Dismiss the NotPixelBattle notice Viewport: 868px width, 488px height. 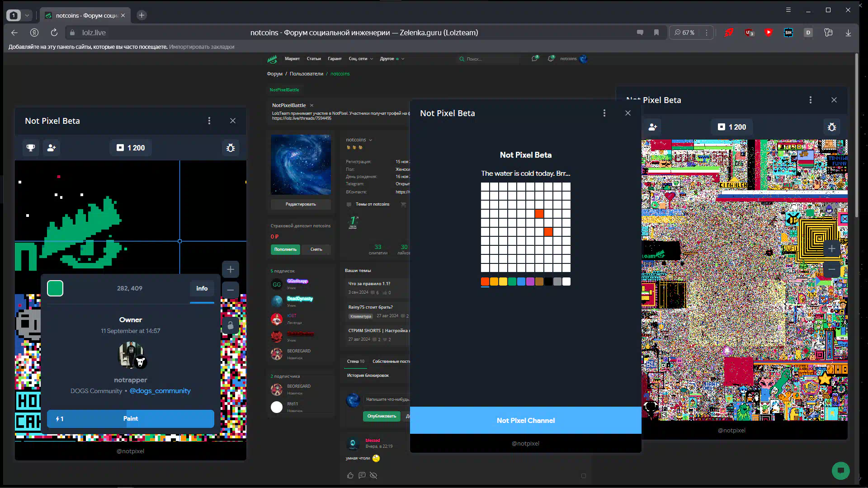coord(311,105)
